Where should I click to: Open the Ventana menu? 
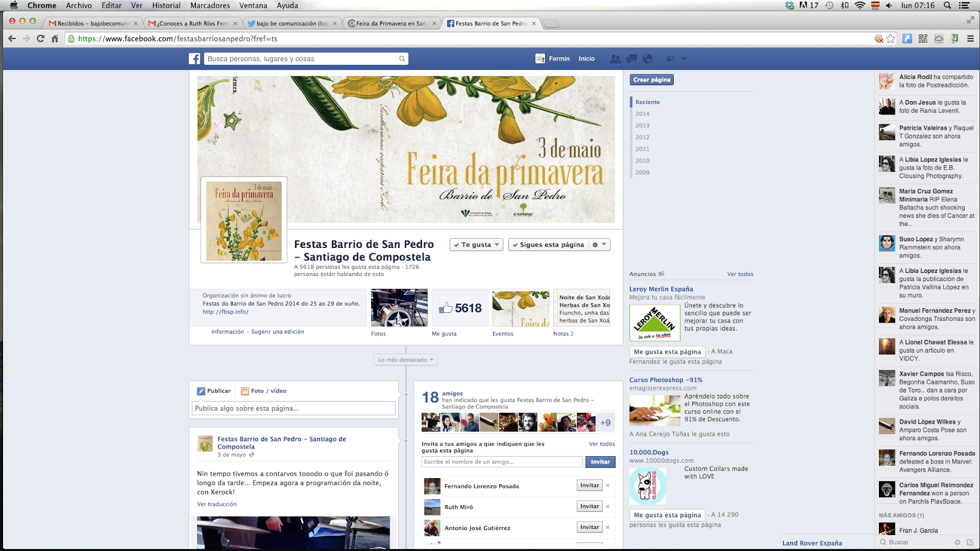[253, 6]
